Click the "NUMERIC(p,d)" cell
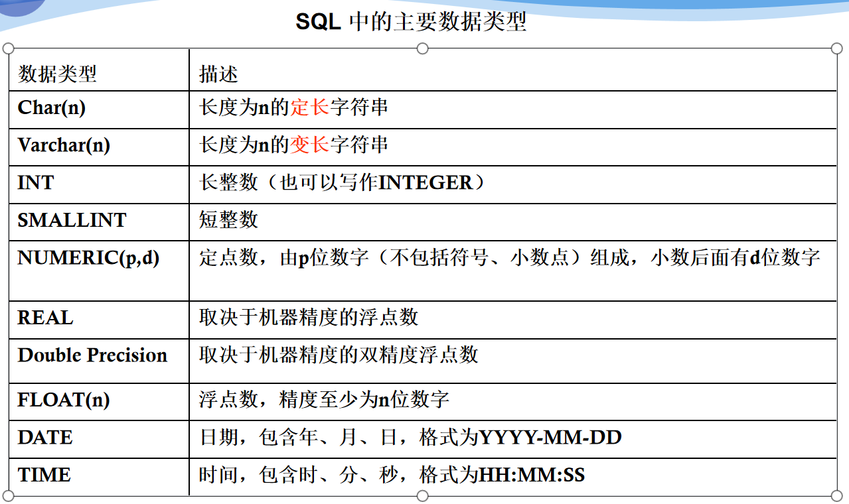The image size is (849, 504). click(99, 271)
